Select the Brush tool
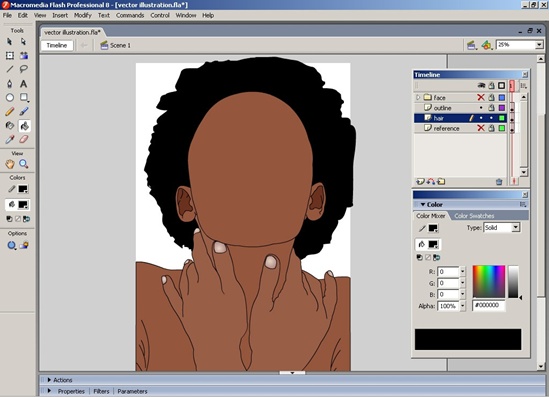549x397 pixels. (x=23, y=112)
